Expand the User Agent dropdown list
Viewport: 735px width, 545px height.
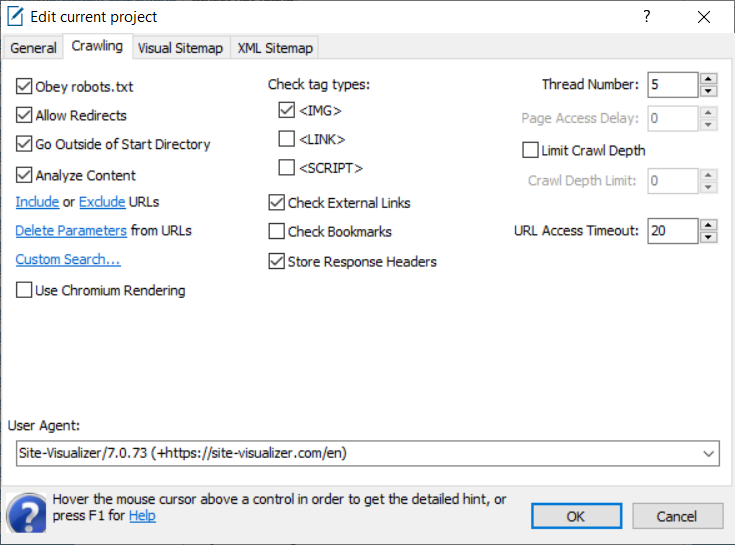(x=709, y=453)
